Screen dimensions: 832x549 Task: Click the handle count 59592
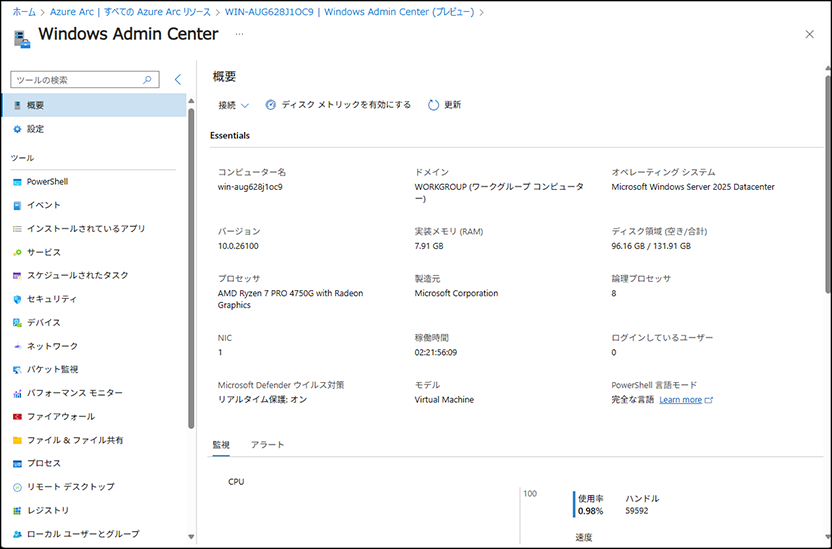point(637,511)
